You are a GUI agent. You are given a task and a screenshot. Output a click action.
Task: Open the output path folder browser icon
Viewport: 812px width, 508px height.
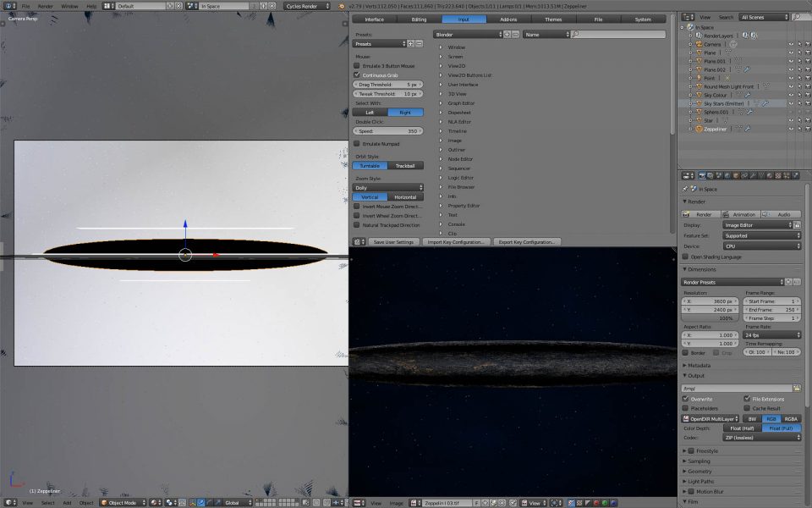pyautogui.click(x=796, y=388)
